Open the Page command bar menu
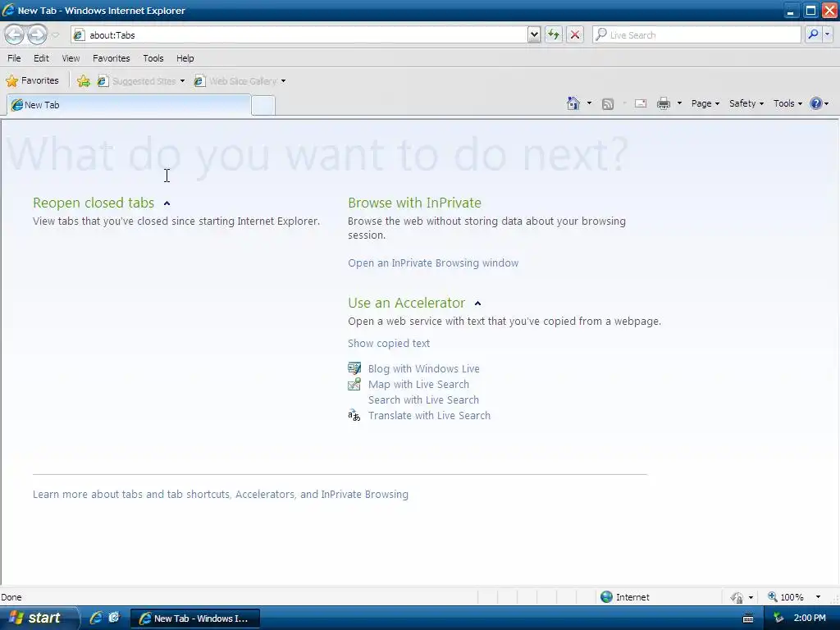840x630 pixels. [x=705, y=103]
